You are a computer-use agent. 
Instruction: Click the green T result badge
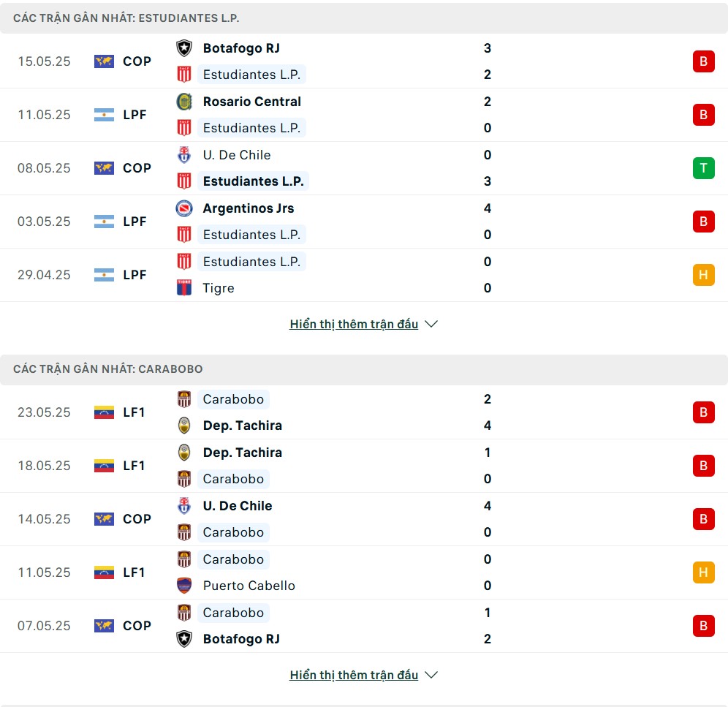click(703, 167)
